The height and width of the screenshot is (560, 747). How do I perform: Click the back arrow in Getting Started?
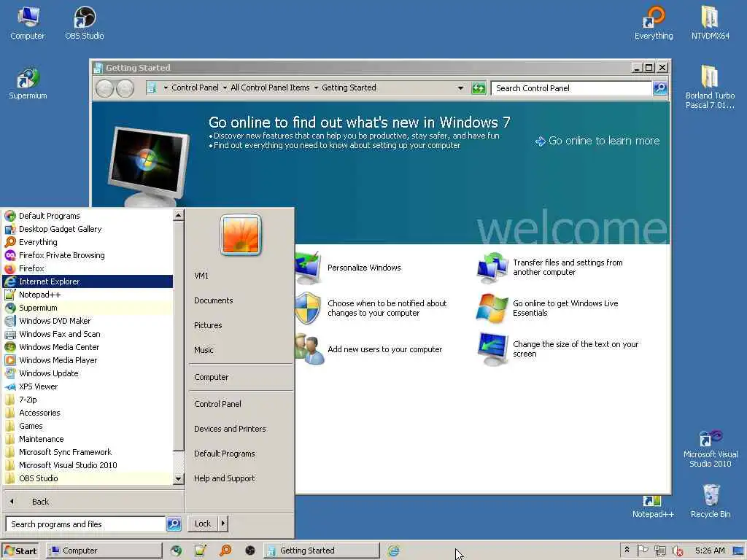tap(105, 88)
